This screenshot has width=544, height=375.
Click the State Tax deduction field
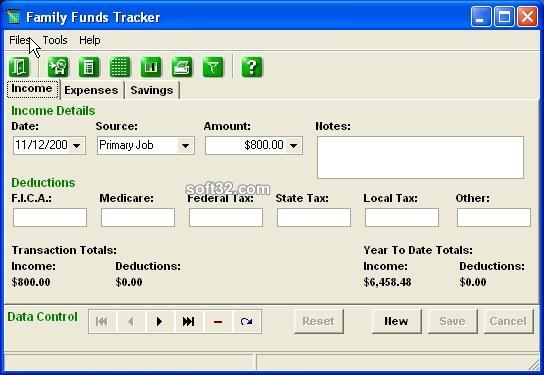(x=314, y=218)
